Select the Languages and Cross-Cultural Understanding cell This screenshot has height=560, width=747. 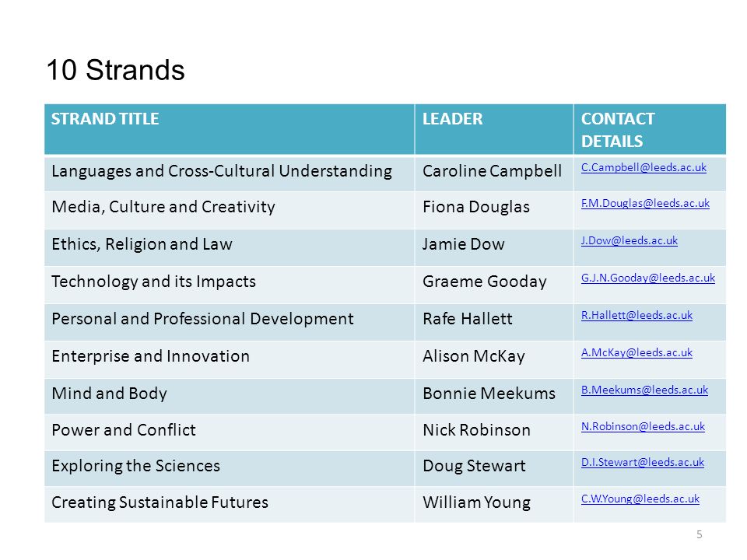tap(230, 173)
